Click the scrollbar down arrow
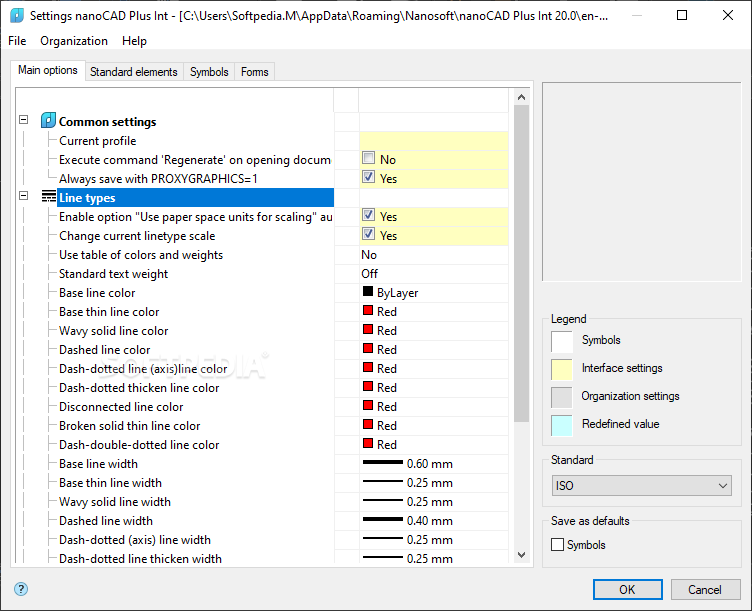This screenshot has height=611, width=752. click(521, 555)
